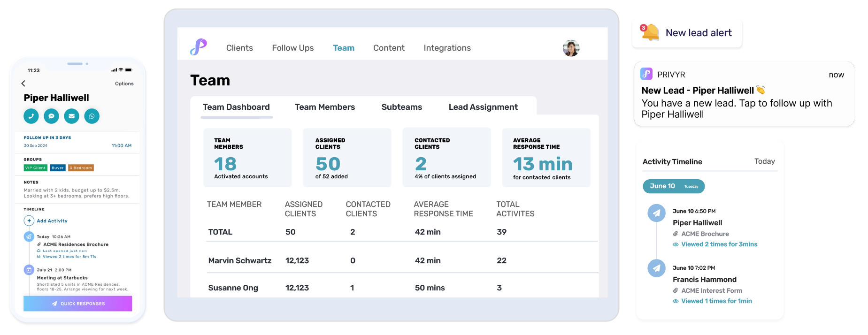This screenshot has height=335, width=868.
Task: Switch to the Subteams tab
Action: (x=401, y=107)
